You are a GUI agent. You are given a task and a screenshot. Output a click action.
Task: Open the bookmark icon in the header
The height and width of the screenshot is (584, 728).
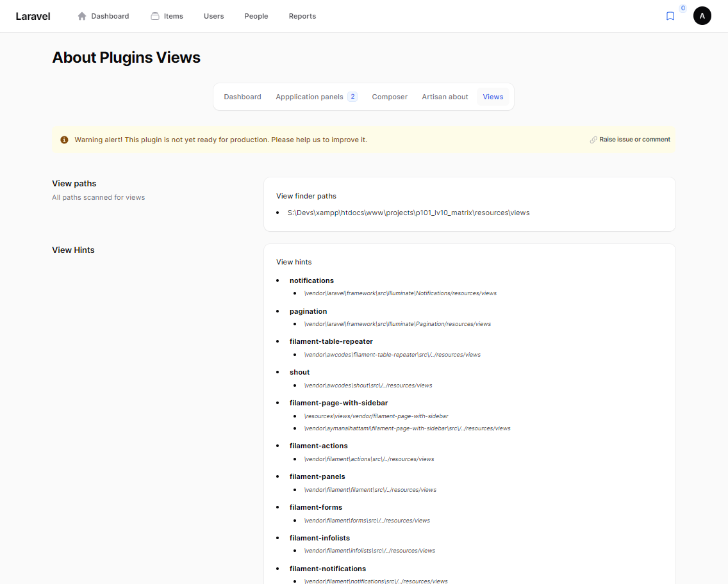pyautogui.click(x=670, y=16)
